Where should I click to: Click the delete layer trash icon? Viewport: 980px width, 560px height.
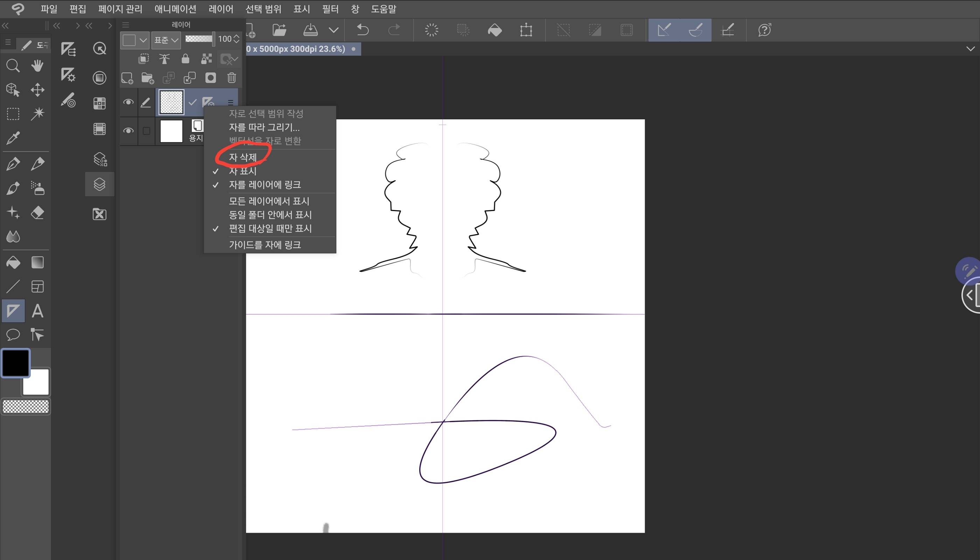[232, 78]
